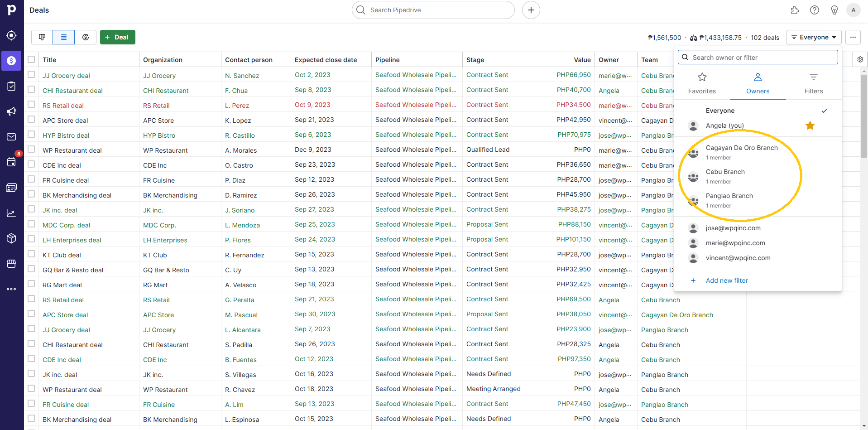Check the JJ Grocery deal Oct 2 row
This screenshot has width=868, height=430.
tap(31, 74)
